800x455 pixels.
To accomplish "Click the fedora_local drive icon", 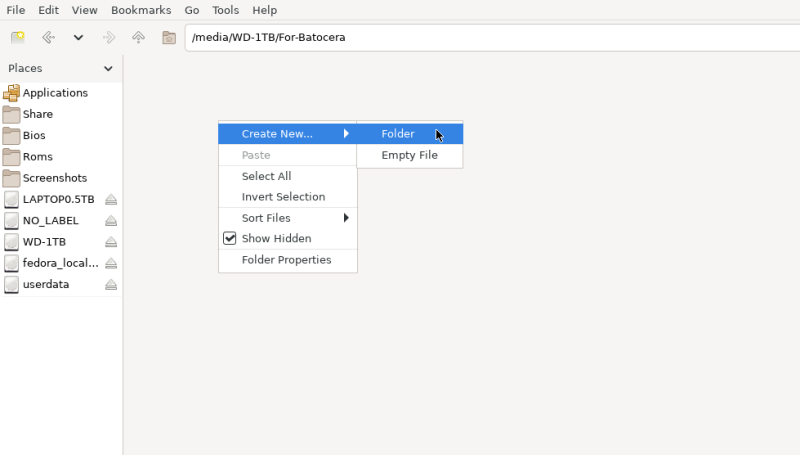I will click(x=11, y=263).
